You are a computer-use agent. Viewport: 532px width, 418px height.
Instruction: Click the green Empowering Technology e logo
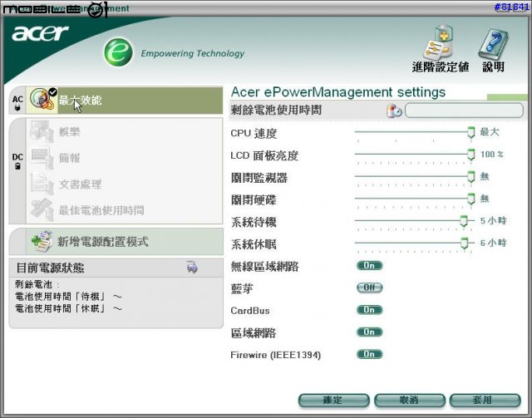coord(118,52)
